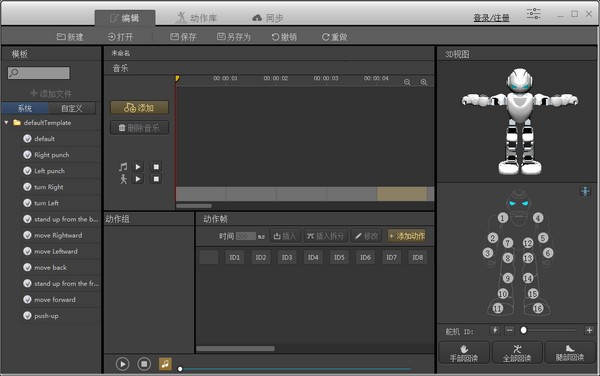Increase servo ID with plus button

pos(589,330)
